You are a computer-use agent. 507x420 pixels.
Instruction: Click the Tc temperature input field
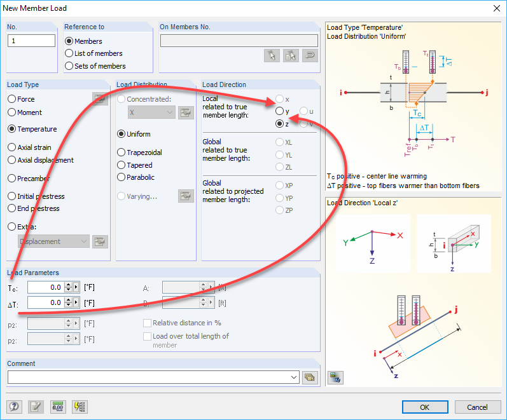[46, 287]
